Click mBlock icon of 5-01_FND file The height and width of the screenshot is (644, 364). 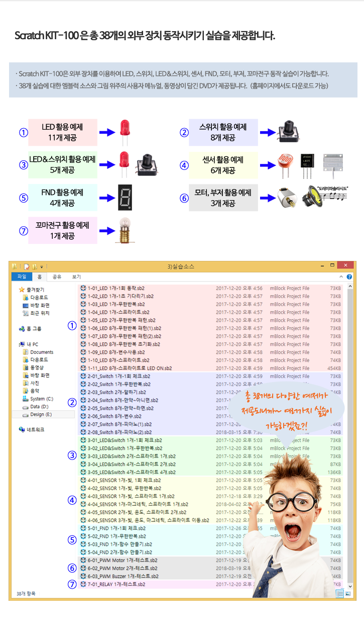(x=83, y=528)
